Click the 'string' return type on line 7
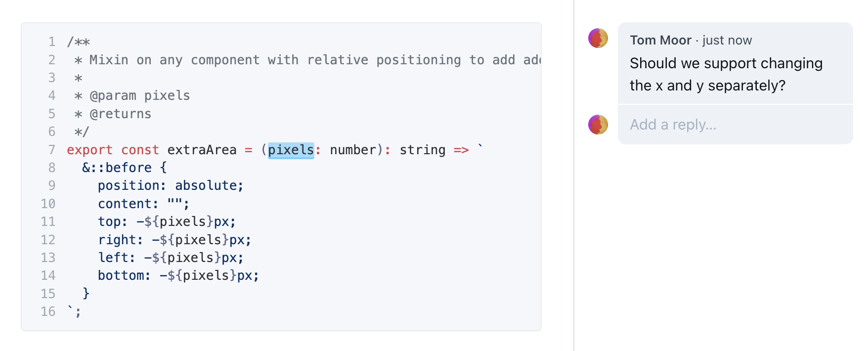This screenshot has width=868, height=351. (423, 150)
